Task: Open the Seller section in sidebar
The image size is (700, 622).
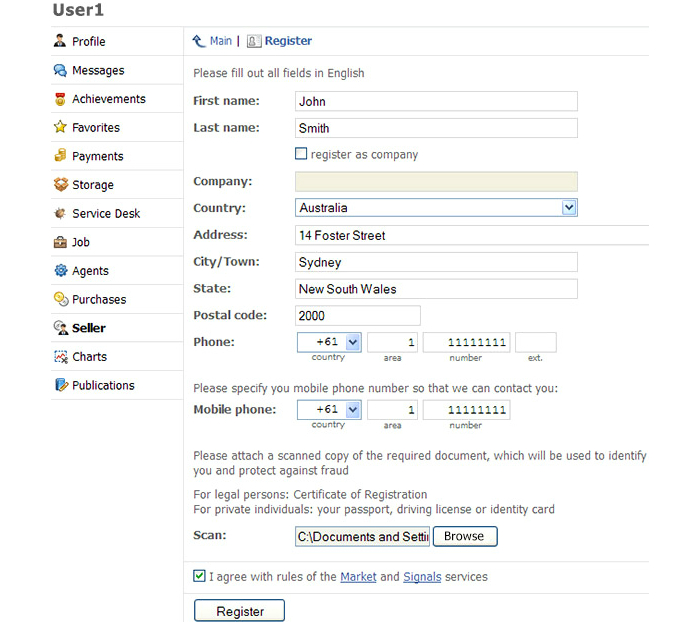Action: 89,328
